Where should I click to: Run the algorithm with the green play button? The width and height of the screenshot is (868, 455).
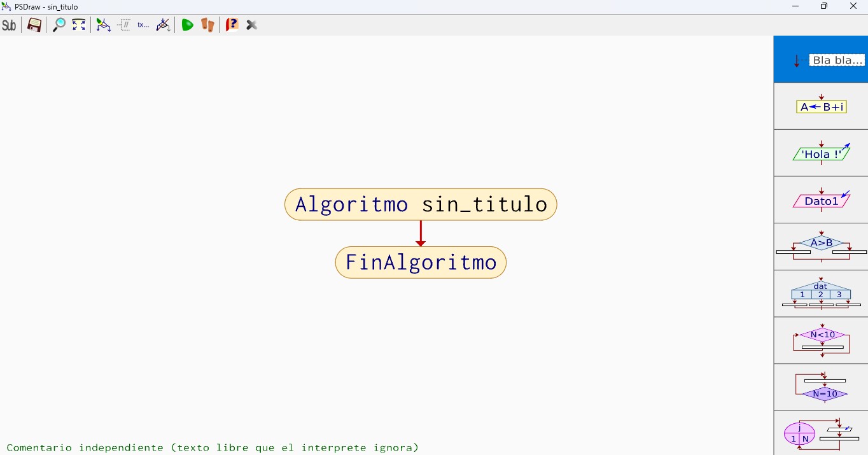[x=187, y=25]
